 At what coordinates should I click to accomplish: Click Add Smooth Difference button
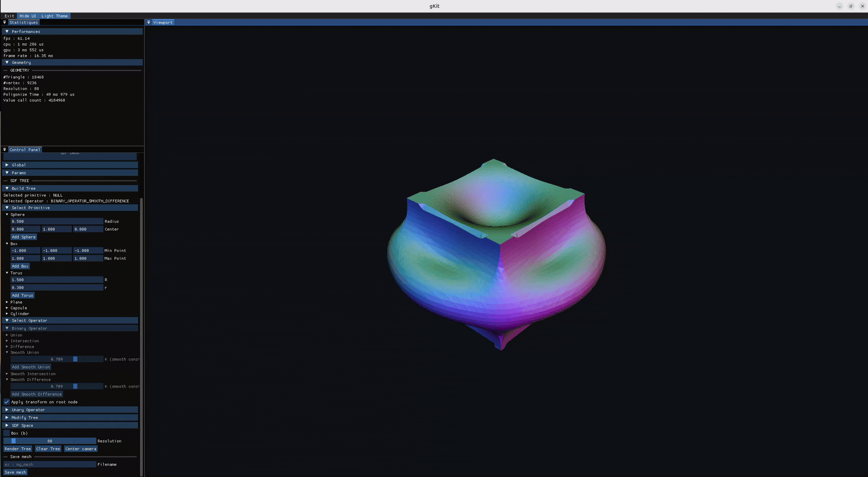click(36, 394)
